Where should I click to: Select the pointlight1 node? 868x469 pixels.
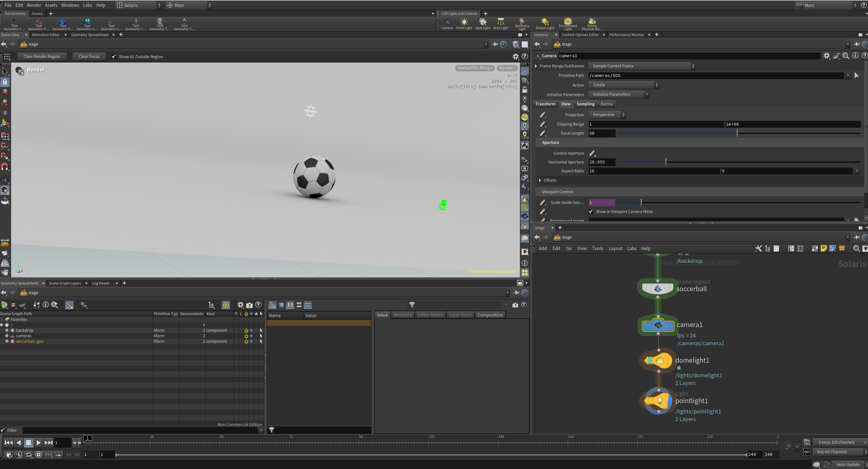coord(658,401)
